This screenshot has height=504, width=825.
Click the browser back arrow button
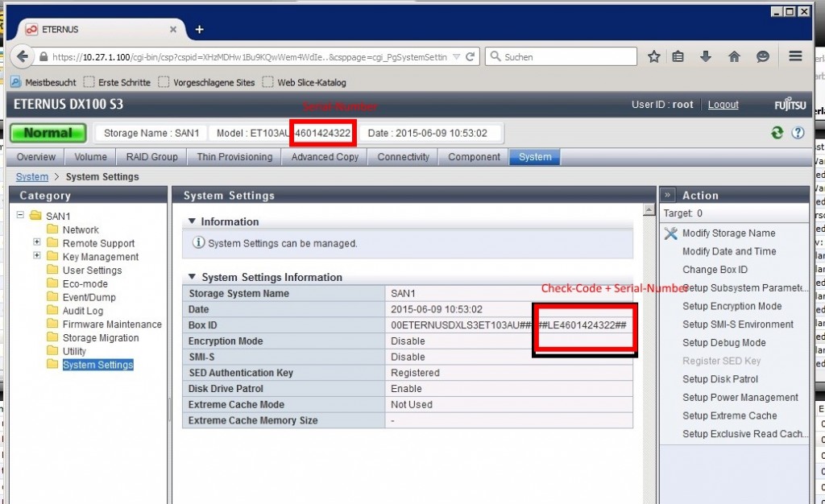click(22, 56)
